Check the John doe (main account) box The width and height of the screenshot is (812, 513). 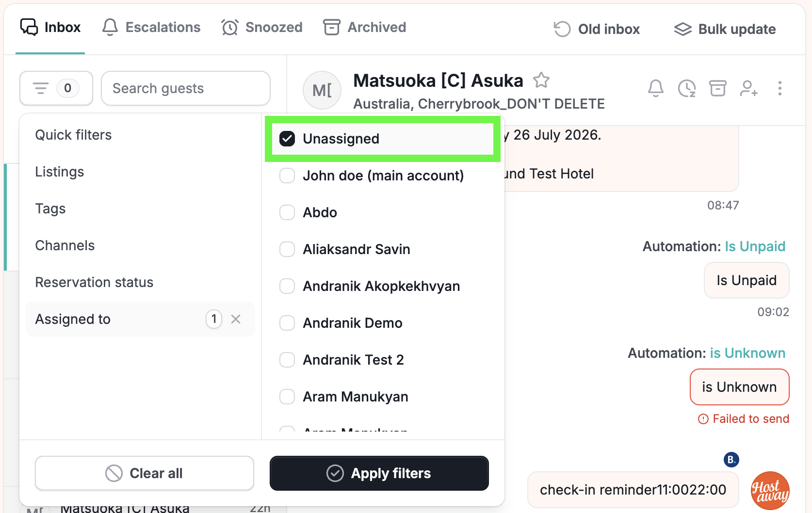point(287,176)
